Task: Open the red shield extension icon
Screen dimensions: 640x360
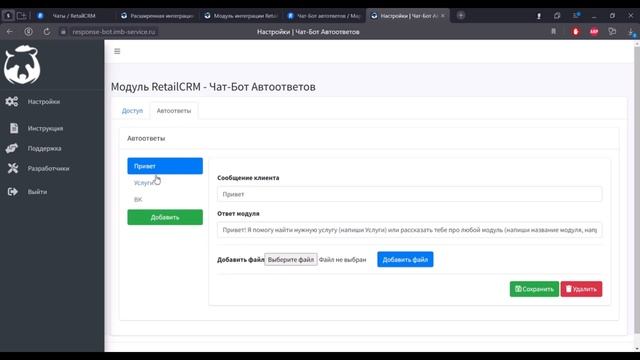Action: click(576, 31)
